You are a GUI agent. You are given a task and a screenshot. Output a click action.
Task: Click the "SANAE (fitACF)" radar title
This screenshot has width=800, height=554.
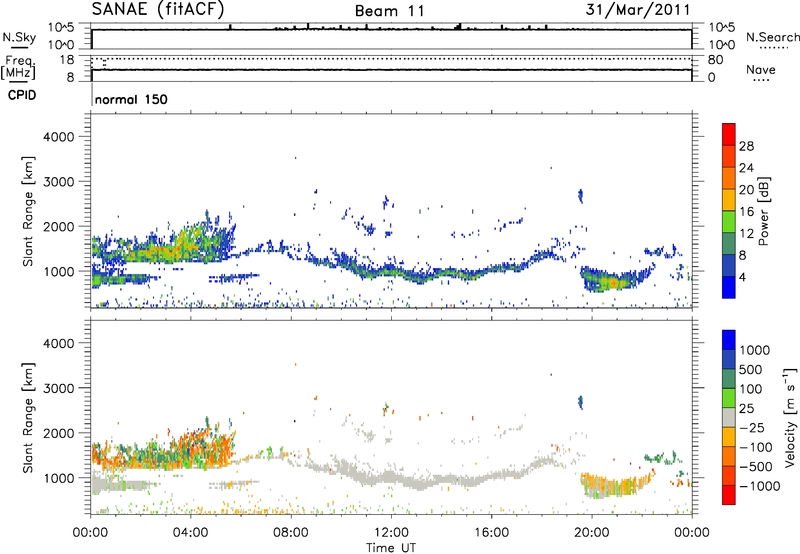(x=158, y=9)
